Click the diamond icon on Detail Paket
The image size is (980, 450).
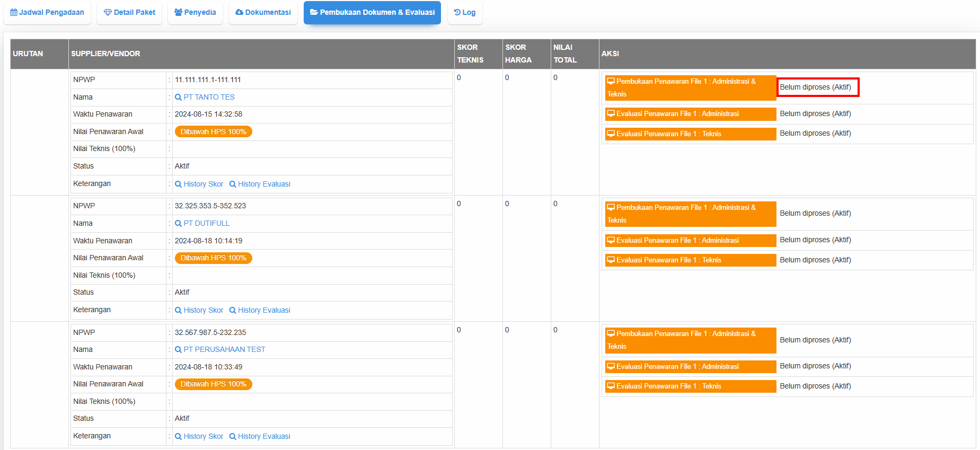pyautogui.click(x=108, y=12)
